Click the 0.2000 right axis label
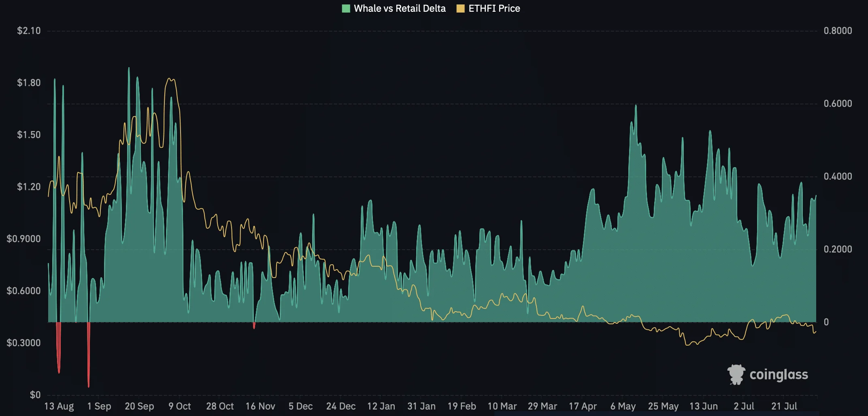The height and width of the screenshot is (416, 868). (838, 249)
